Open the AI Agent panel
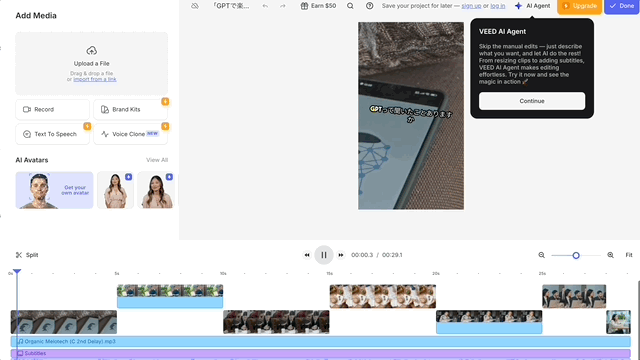The image size is (640, 360). point(533,6)
